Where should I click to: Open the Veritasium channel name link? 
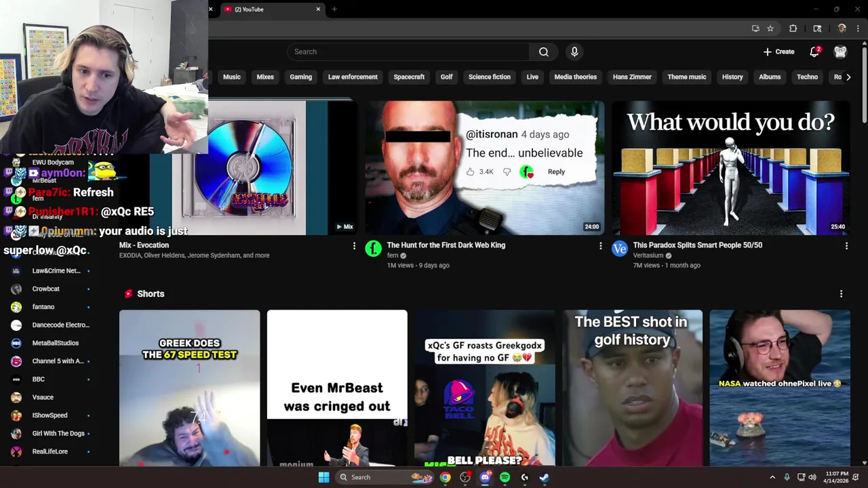(x=648, y=256)
